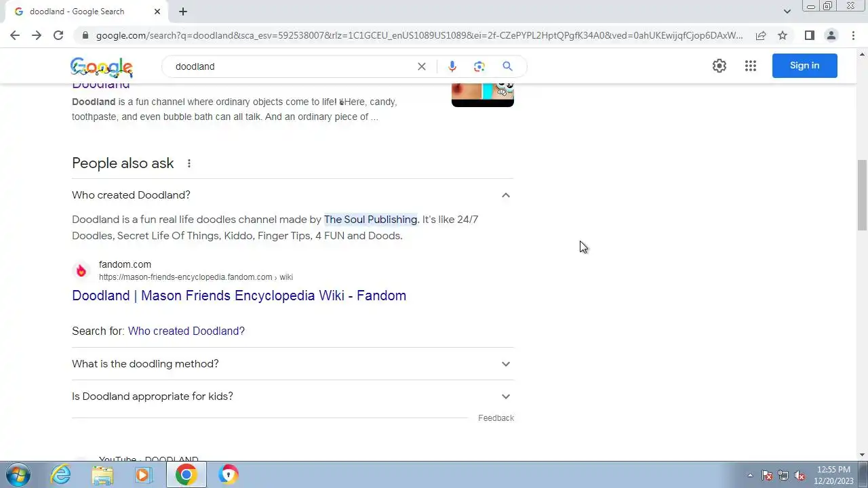Launch Internet Explorer from taskbar
This screenshot has width=868, height=488.
point(61,474)
